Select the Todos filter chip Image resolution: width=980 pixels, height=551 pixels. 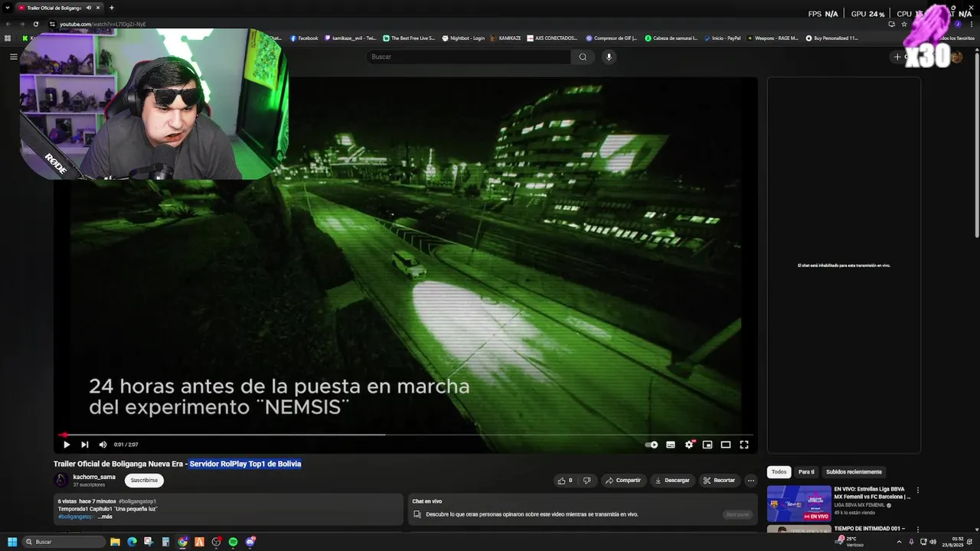click(x=779, y=472)
